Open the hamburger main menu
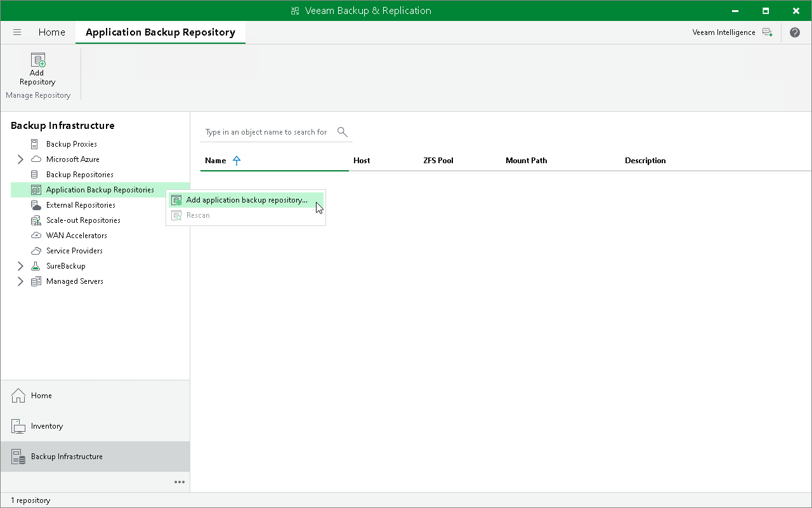 [17, 32]
